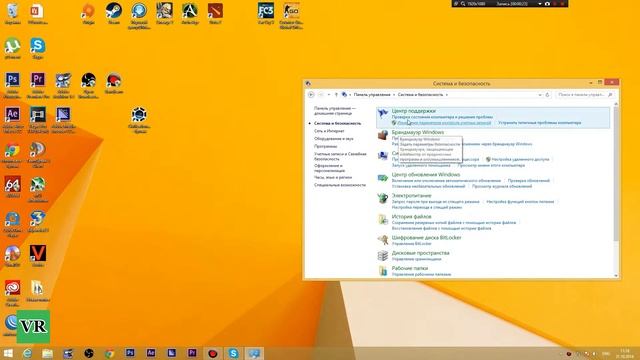Refresh the Control Panel address bar
Viewport: 640px width, 360px height.
click(x=547, y=95)
